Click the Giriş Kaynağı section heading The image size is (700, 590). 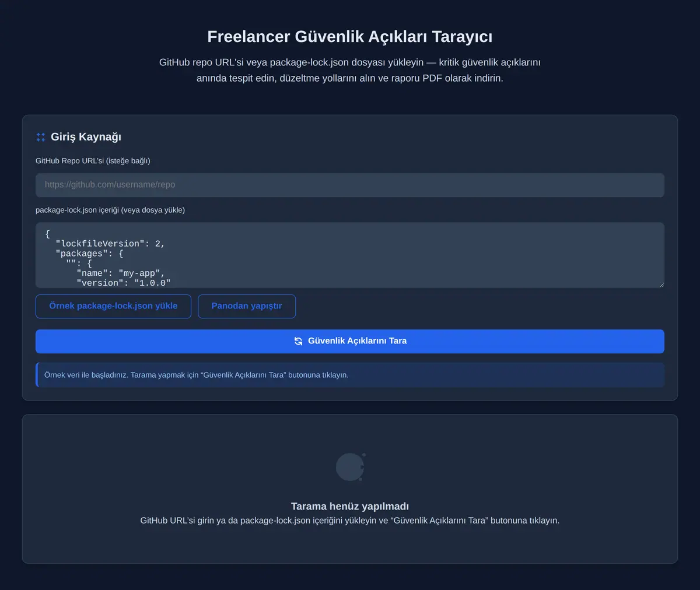pos(86,137)
